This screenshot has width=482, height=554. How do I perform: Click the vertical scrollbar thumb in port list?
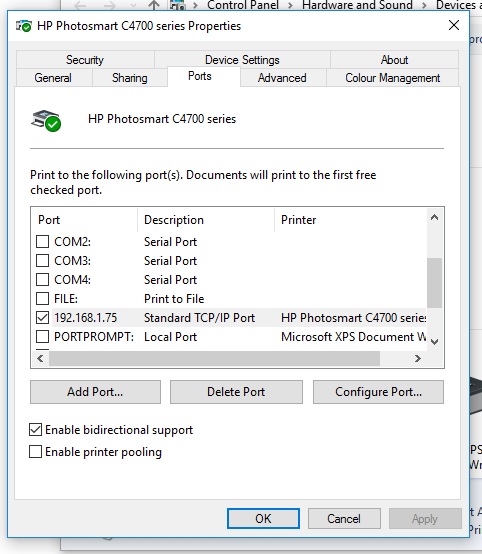coord(435,283)
